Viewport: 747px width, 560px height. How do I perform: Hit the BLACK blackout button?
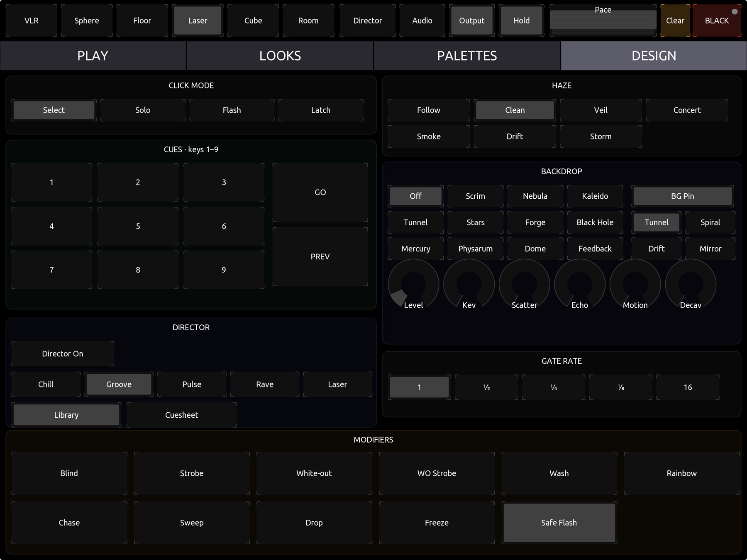[x=717, y=20]
